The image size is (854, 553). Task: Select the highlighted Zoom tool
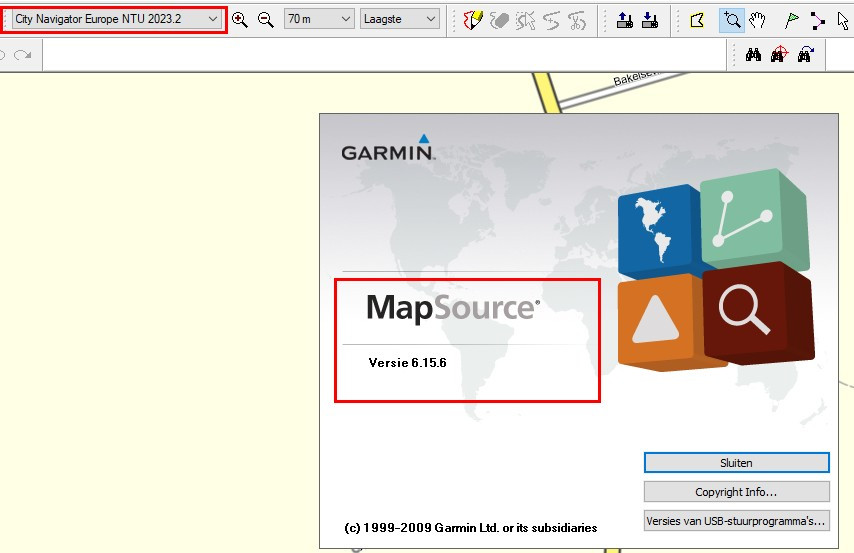pyautogui.click(x=731, y=21)
